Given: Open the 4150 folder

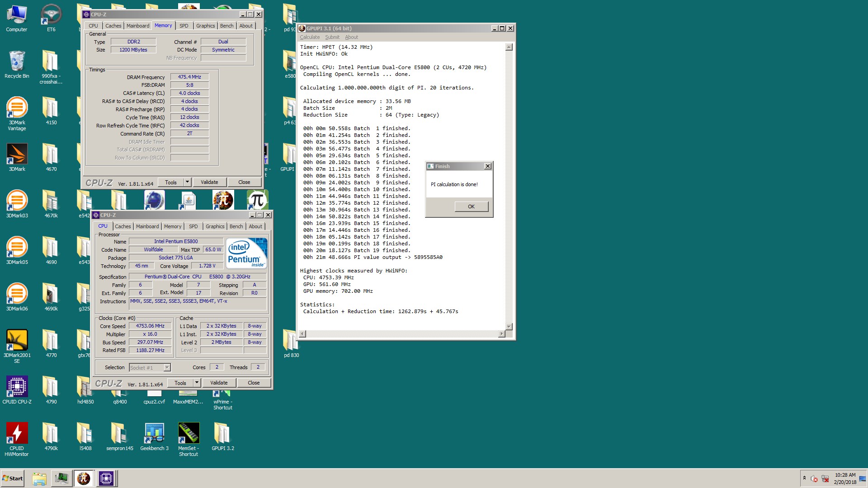Looking at the screenshot, I should 51,111.
